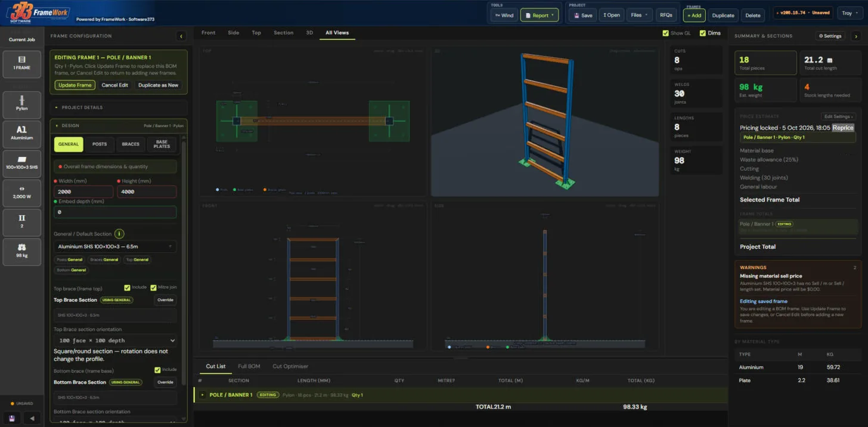Click the 100×100×3 SHS section tile
The image size is (868, 427).
[x=22, y=163]
